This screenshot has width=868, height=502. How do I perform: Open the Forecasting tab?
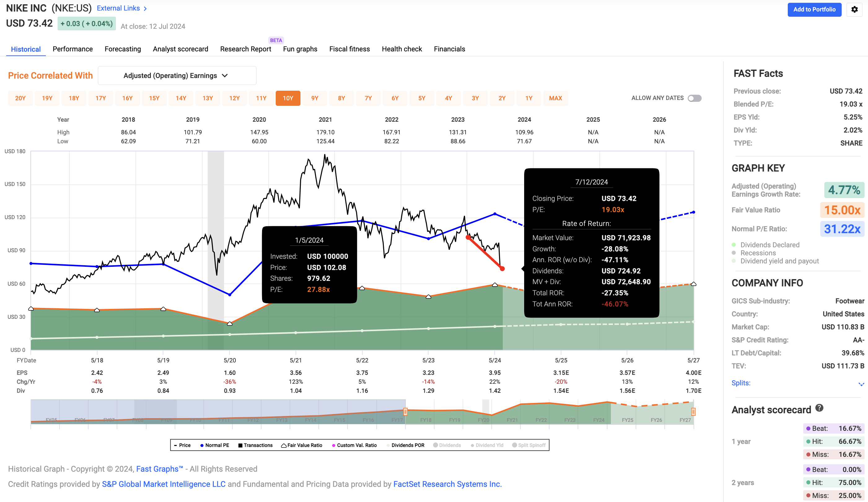pyautogui.click(x=123, y=49)
